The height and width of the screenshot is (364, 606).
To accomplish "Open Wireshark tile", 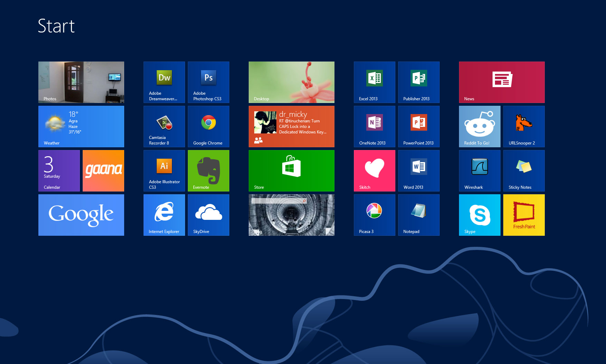I will tap(480, 171).
